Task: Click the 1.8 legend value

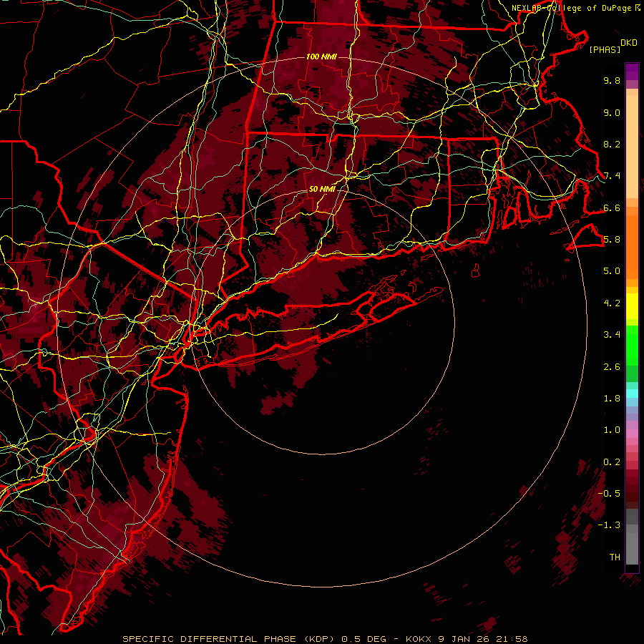Action: coord(612,399)
